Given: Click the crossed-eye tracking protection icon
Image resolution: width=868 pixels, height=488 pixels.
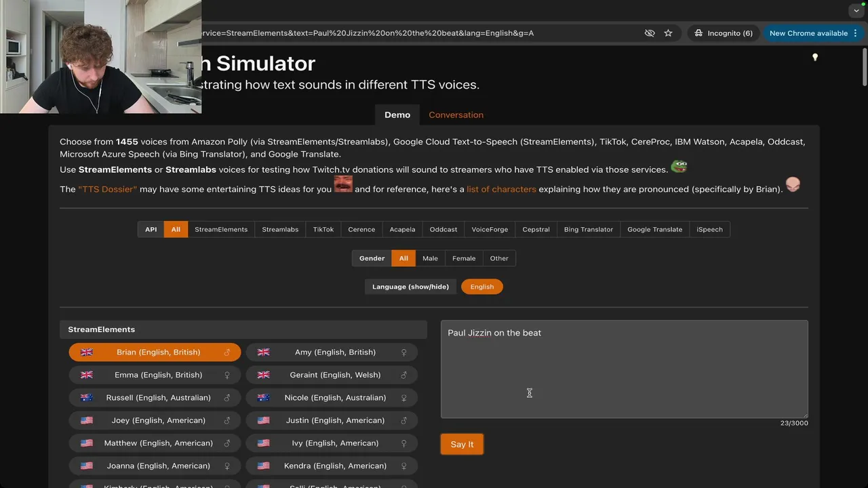Looking at the screenshot, I should [650, 33].
